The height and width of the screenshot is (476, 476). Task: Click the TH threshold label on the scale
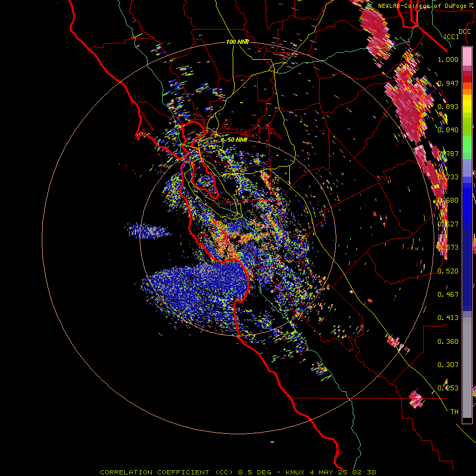click(x=454, y=411)
